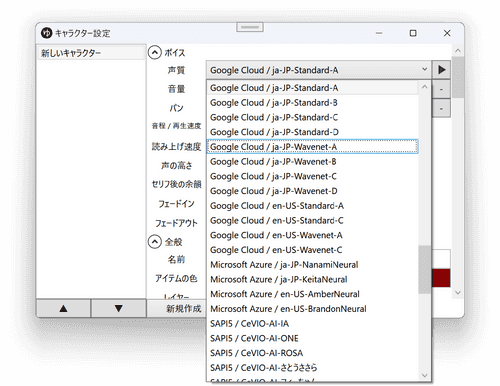This screenshot has height=386, width=500.
Task: Choose Google Cloud en-US-Wavenet-C
Action: [312, 250]
